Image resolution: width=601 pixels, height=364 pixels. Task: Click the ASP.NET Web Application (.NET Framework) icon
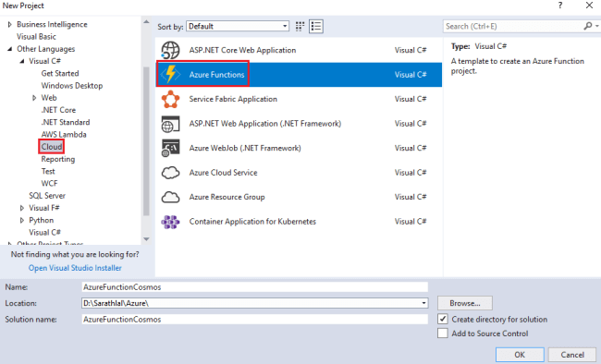(170, 124)
